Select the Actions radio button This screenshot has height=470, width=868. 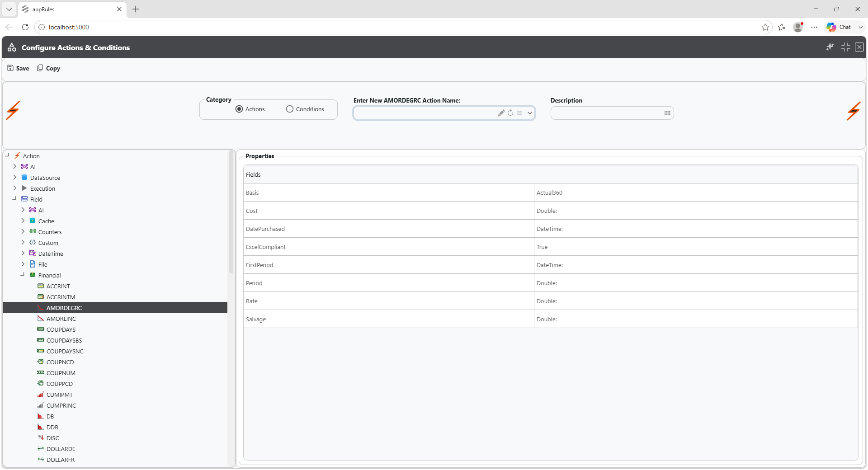[239, 109]
